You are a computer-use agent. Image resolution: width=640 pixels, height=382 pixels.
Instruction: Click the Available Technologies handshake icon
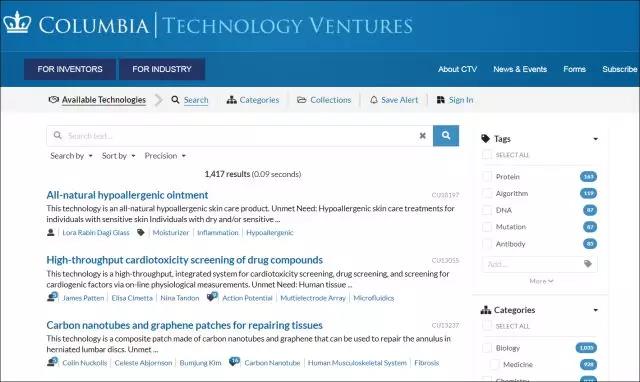53,100
